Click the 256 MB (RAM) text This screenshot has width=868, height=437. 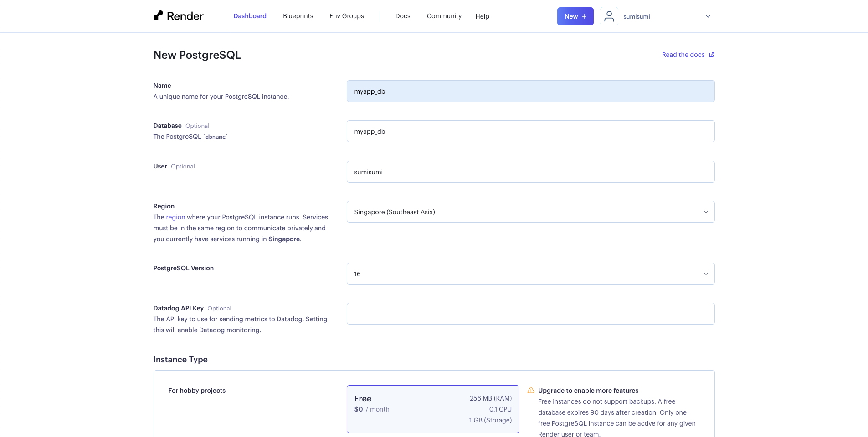[x=491, y=398]
